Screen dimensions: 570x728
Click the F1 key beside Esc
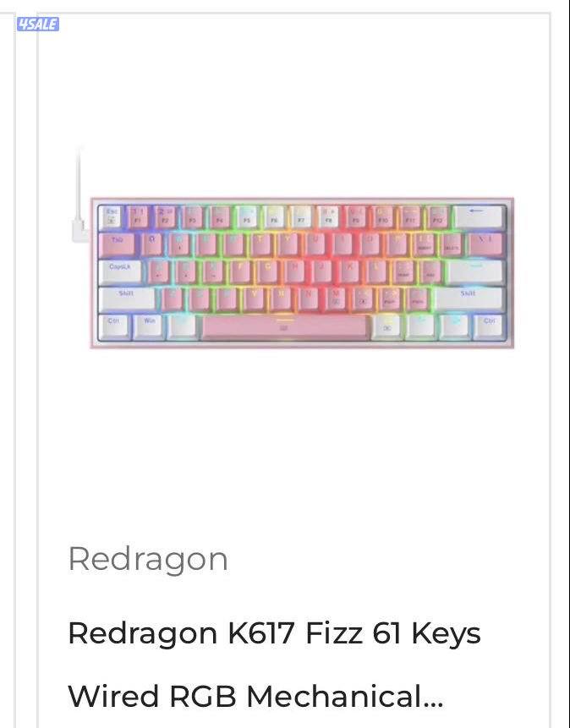138,217
